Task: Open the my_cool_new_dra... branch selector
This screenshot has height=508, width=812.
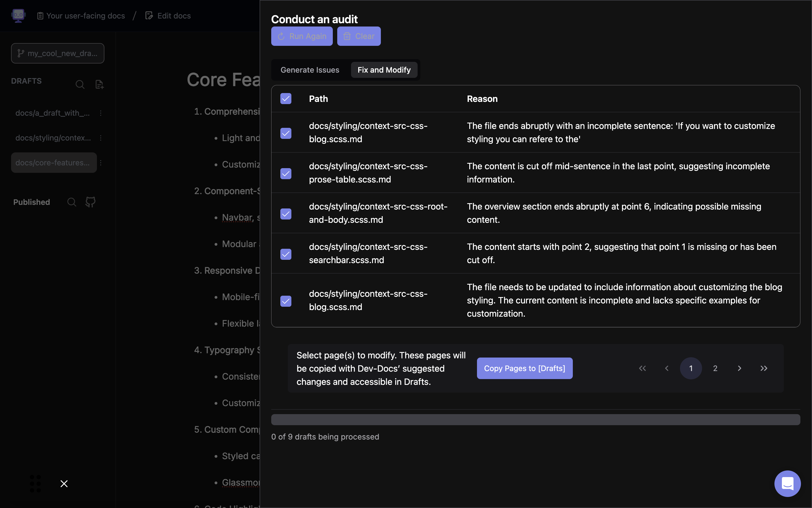Action: 57,53
